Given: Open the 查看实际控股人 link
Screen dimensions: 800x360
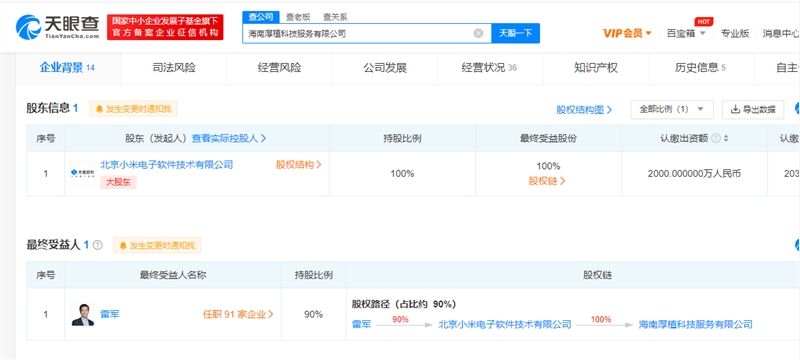Looking at the screenshot, I should 229,138.
